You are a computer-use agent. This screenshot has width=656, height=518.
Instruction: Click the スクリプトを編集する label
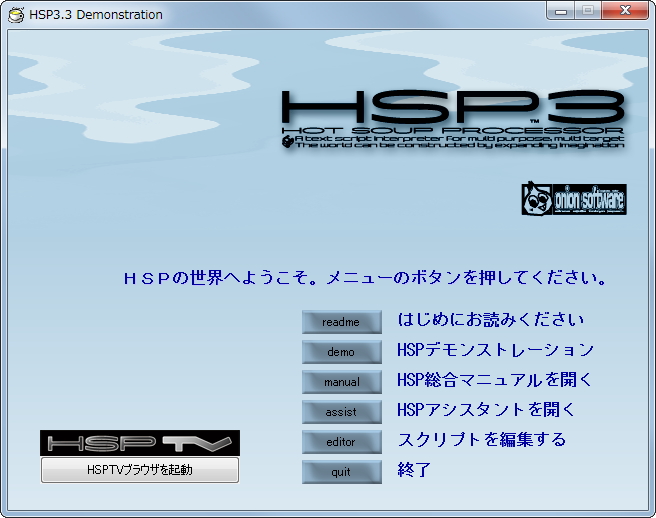click(482, 440)
